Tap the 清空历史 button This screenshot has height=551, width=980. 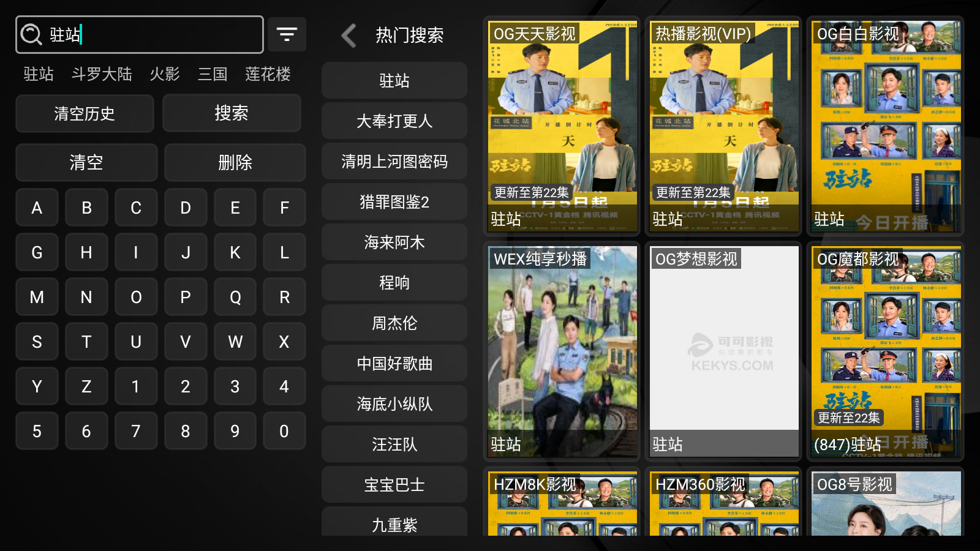coord(85,113)
